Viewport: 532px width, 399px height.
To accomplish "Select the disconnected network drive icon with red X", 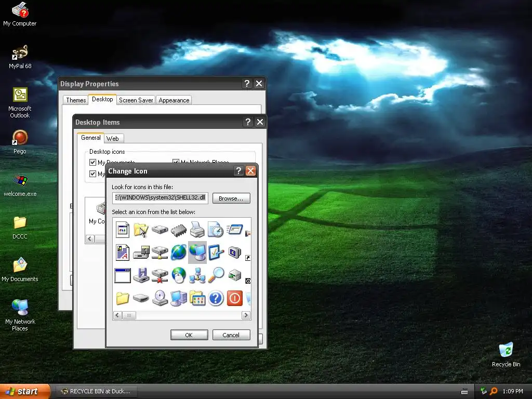I will 160,275.
